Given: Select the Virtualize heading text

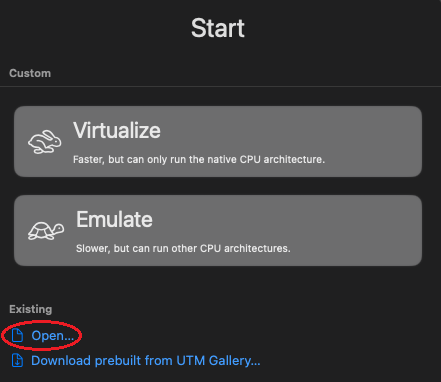Looking at the screenshot, I should [117, 130].
